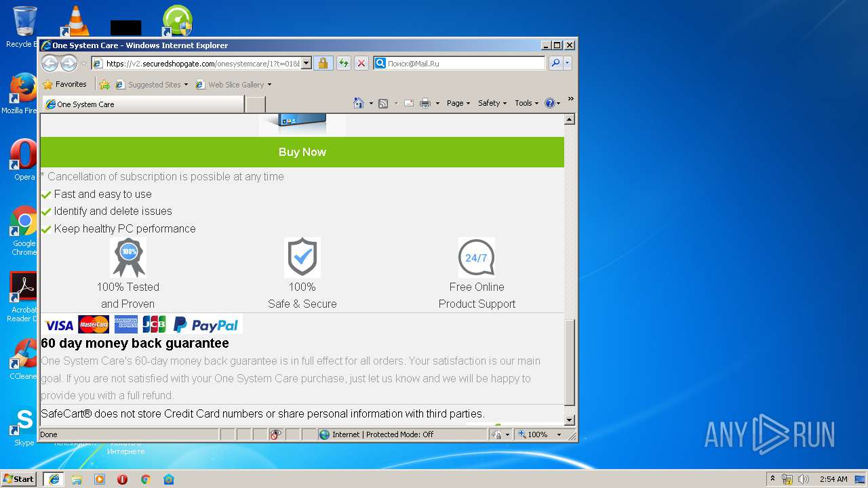Screen dimensions: 868x488
Task: Stop loading with the red X button
Action: click(361, 63)
